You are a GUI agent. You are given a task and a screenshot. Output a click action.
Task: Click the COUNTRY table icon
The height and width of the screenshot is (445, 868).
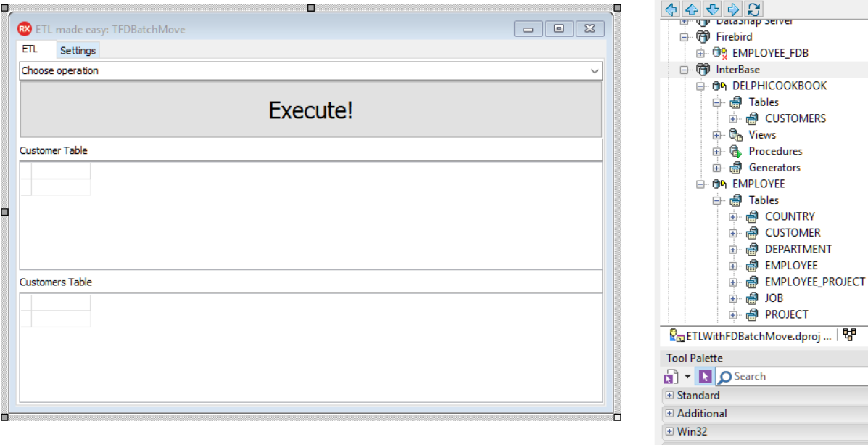click(752, 216)
